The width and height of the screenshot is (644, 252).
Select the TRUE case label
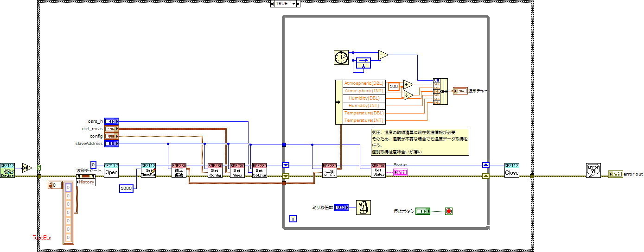tap(282, 4)
